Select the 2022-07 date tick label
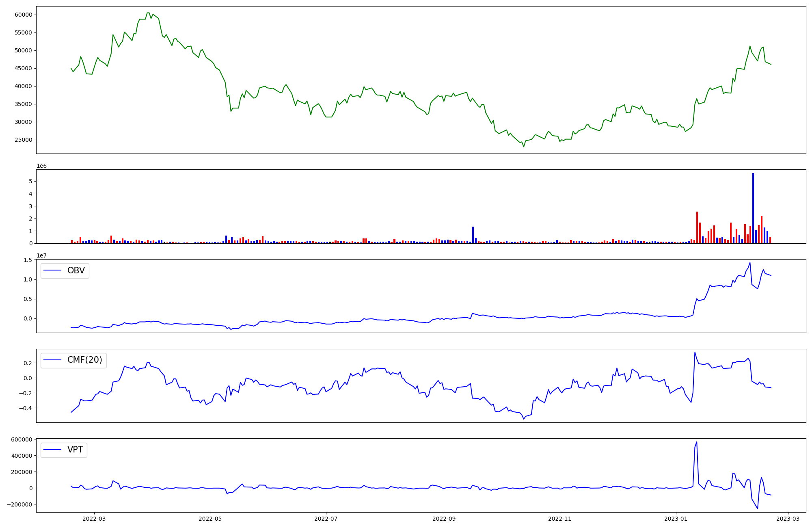812x528 pixels. [x=326, y=519]
